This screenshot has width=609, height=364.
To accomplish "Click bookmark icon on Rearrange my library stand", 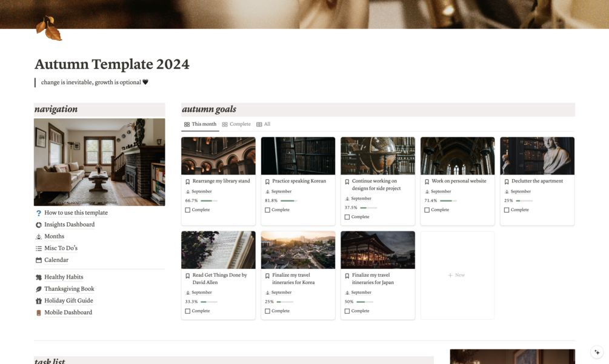I will pos(188,182).
